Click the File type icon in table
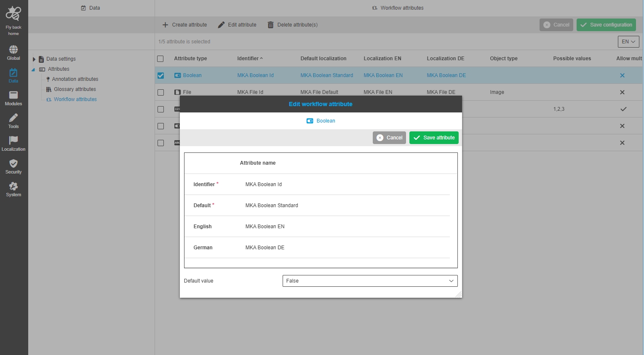This screenshot has width=644, height=355. (x=177, y=92)
